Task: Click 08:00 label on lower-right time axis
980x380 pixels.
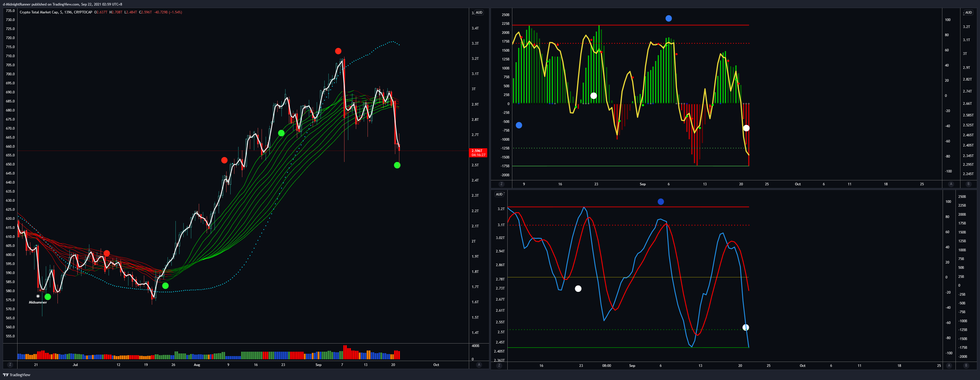Action: [607, 365]
